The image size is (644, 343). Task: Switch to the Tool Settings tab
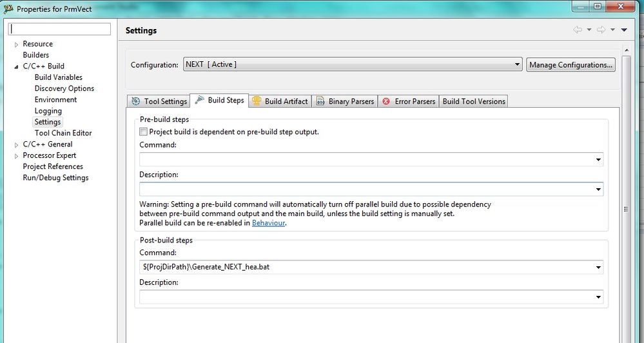(159, 101)
